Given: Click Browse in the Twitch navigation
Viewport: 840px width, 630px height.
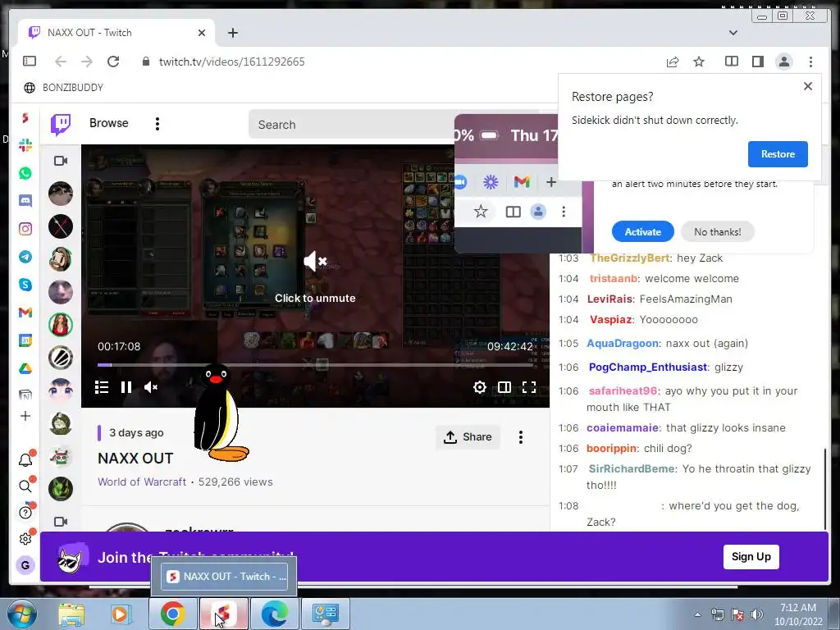Looking at the screenshot, I should 109,123.
